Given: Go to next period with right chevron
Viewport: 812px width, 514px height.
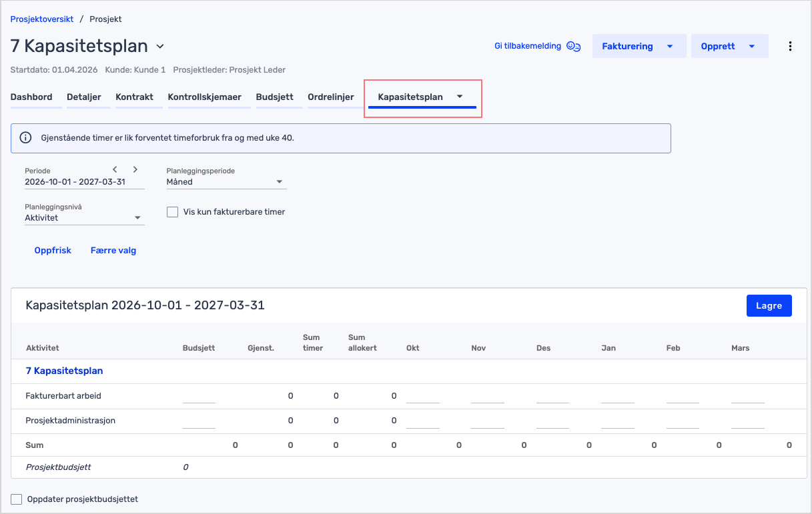Looking at the screenshot, I should click(135, 169).
